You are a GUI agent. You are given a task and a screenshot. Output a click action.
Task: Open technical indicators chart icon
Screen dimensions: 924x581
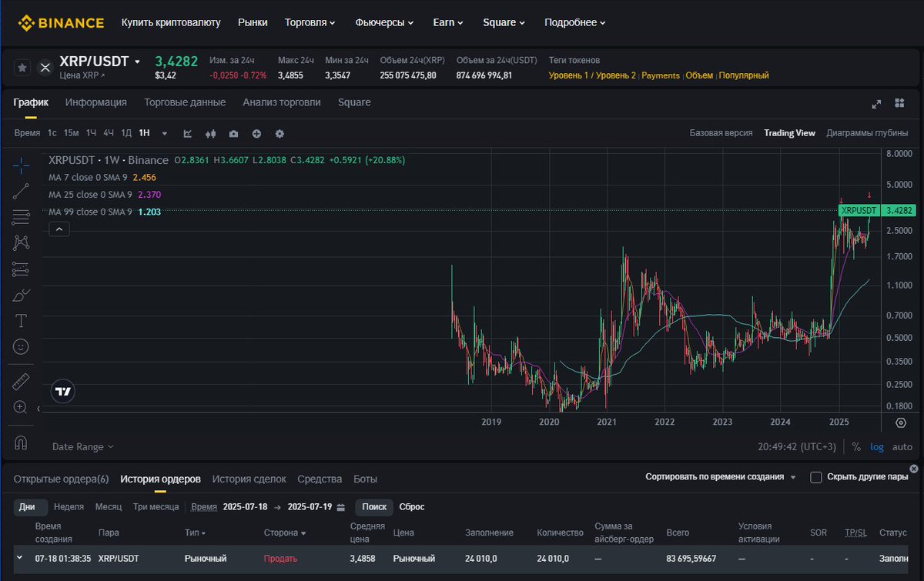click(x=187, y=133)
